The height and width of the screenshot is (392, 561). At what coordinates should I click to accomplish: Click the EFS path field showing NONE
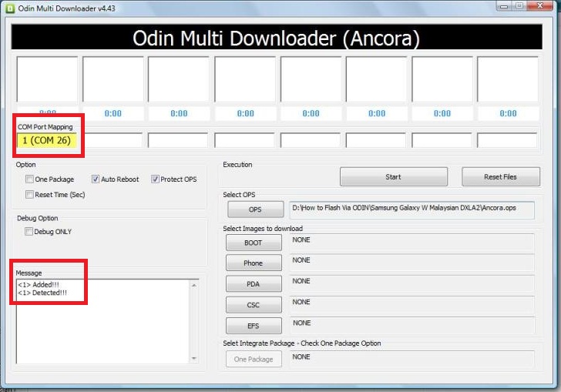coord(412,326)
